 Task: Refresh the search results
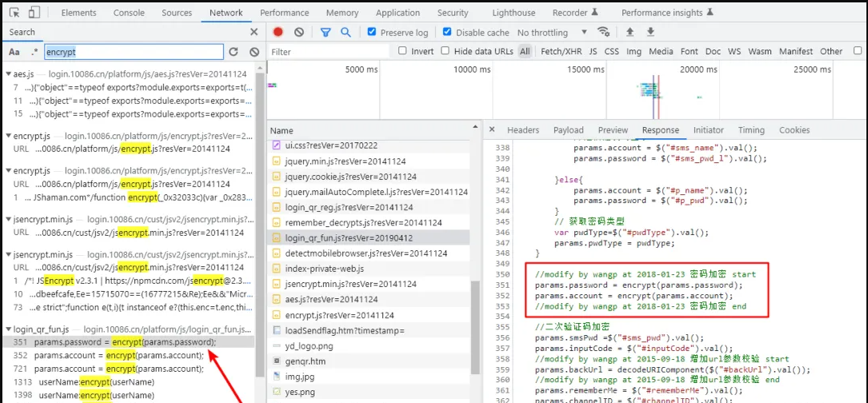[x=233, y=51]
